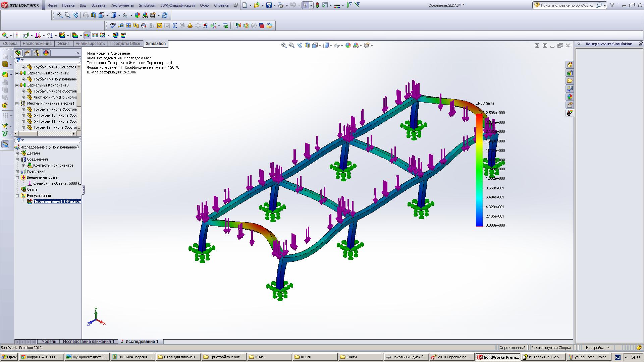644x362 pixels.
Task: Toggle the deformed result display button
Action: click(x=87, y=35)
